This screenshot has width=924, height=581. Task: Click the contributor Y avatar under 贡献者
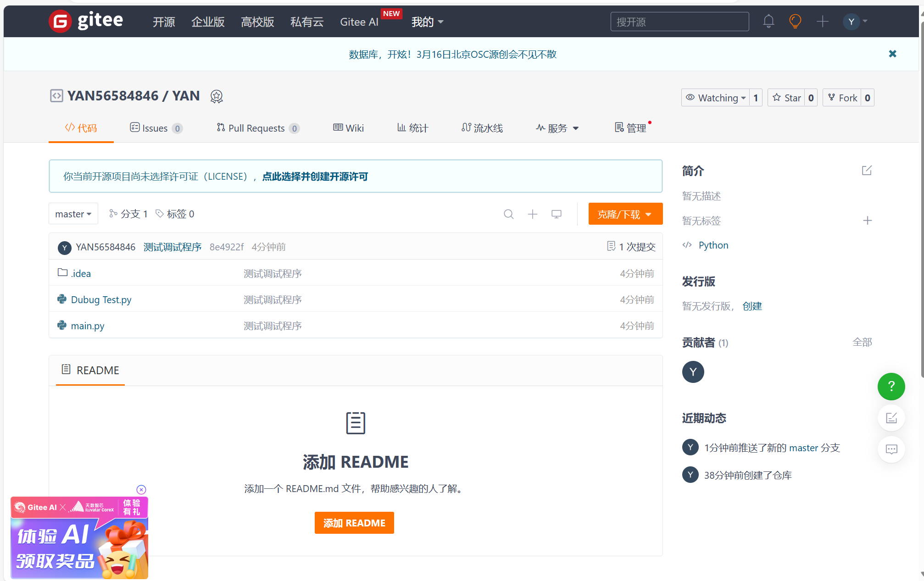693,371
